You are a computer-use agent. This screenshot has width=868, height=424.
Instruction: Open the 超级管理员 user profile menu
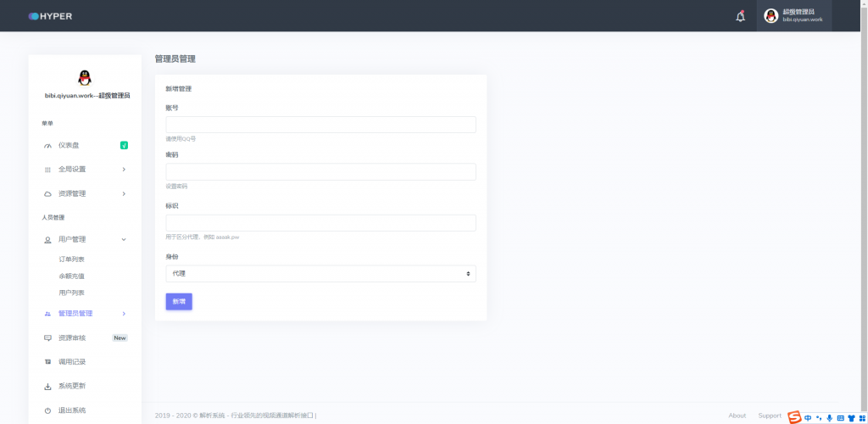click(x=793, y=16)
